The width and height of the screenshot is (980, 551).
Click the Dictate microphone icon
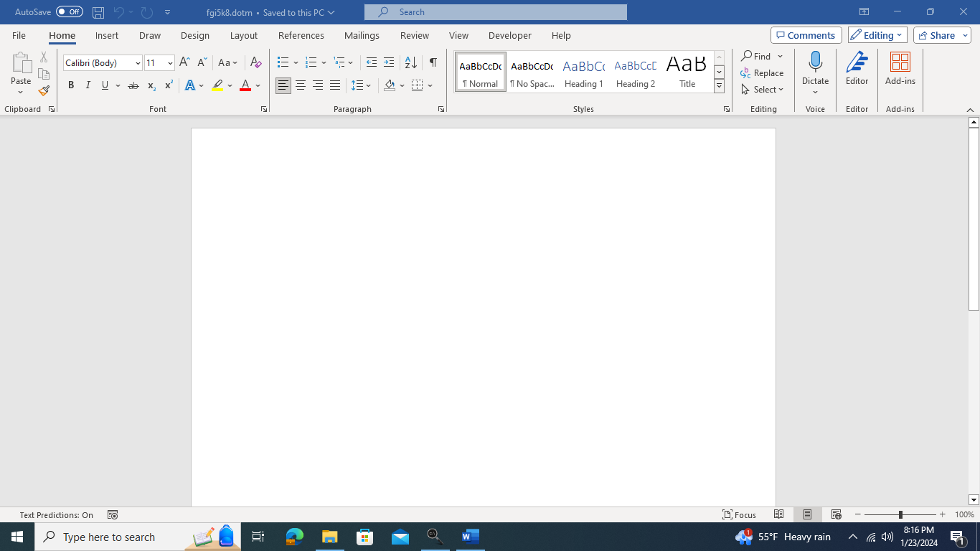[x=815, y=63]
